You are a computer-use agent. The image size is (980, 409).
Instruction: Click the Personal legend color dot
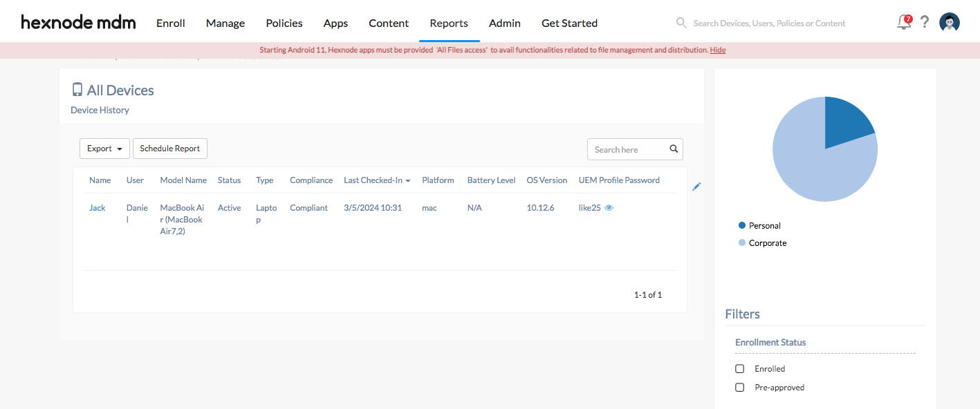(x=742, y=225)
